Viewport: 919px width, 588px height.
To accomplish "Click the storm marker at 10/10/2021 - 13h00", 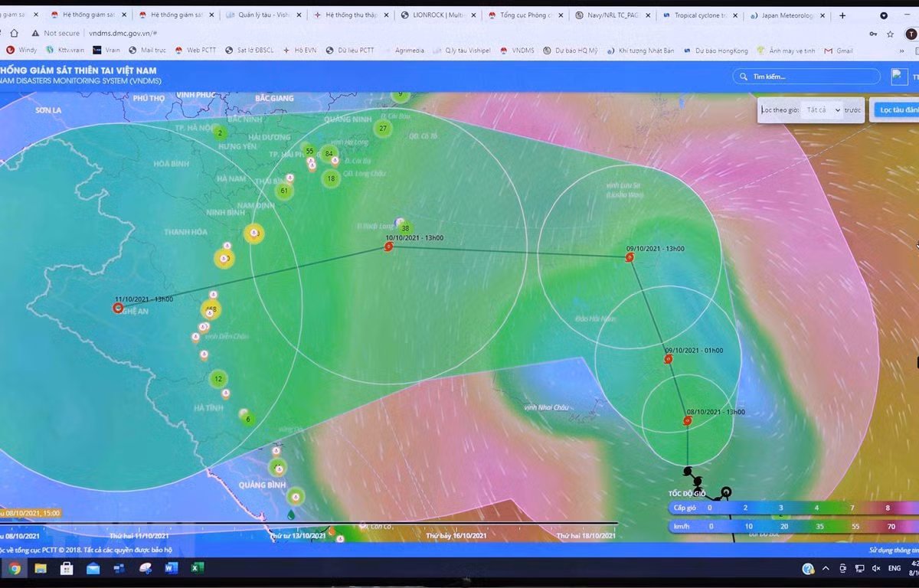I will pos(389,247).
